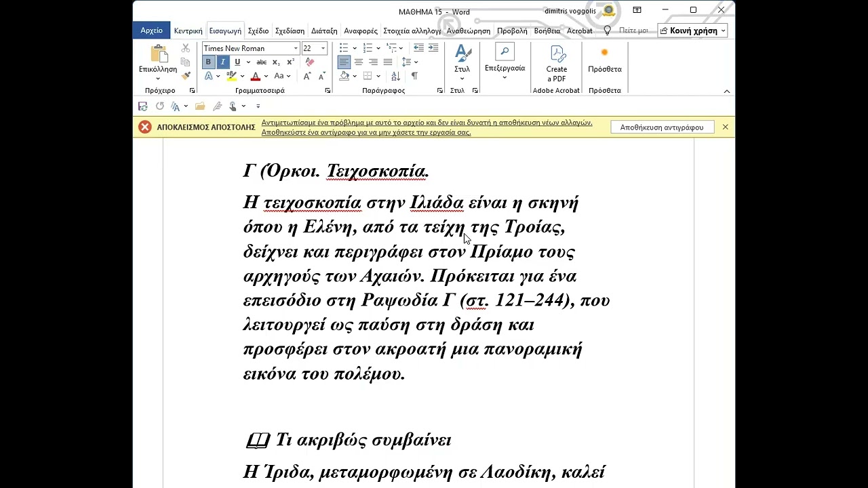The height and width of the screenshot is (488, 868).
Task: Toggle align left paragraph
Action: pos(344,62)
